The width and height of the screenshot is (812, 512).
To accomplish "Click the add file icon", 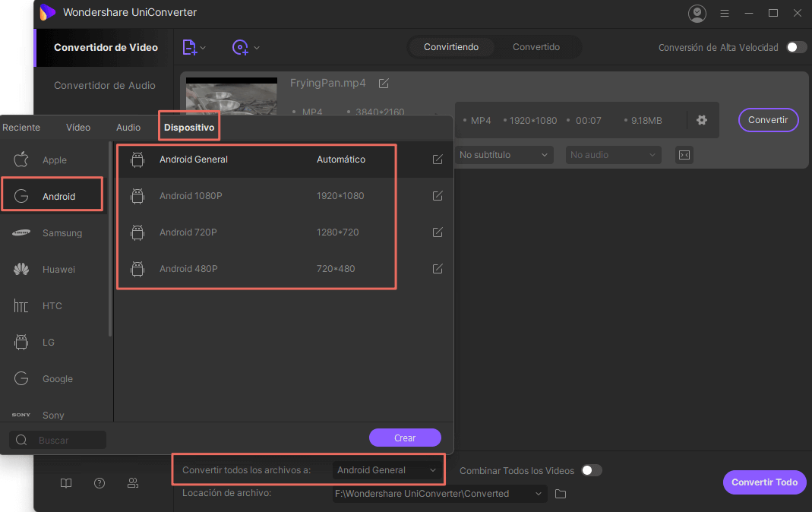I will click(x=190, y=47).
